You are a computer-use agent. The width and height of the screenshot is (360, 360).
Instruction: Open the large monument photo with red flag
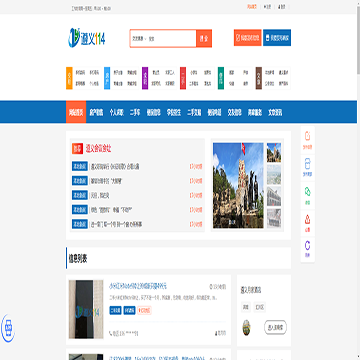point(238,185)
